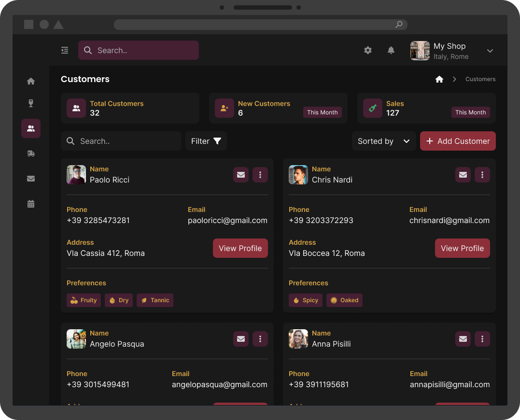
Task: View Paolo Ricci's profile
Action: click(240, 248)
